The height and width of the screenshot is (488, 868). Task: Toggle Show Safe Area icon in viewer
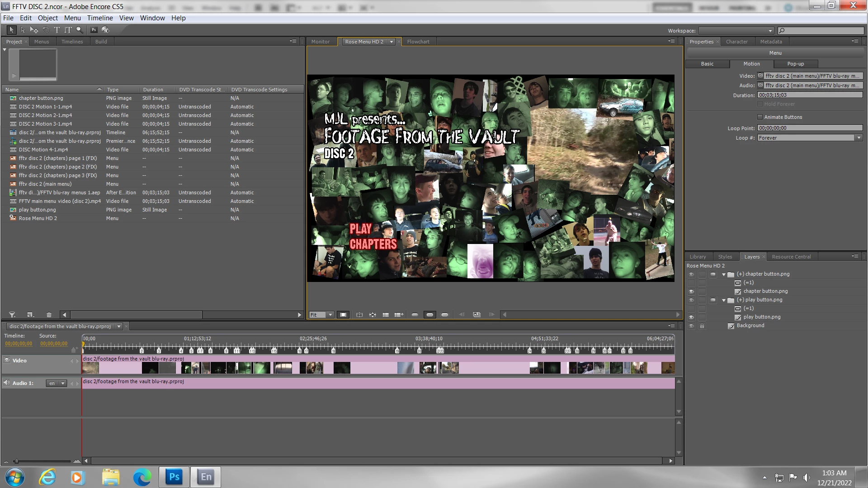pyautogui.click(x=343, y=315)
